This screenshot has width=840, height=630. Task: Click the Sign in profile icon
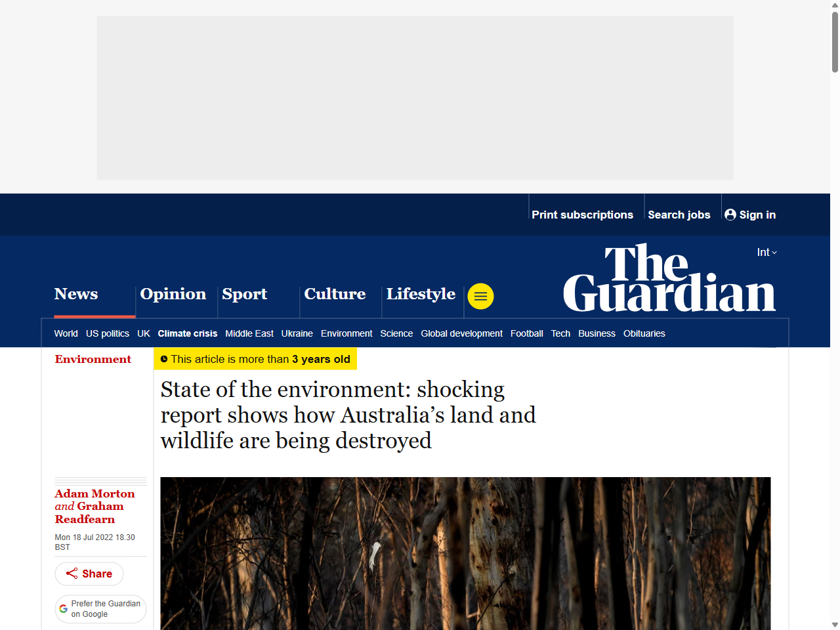tap(730, 215)
